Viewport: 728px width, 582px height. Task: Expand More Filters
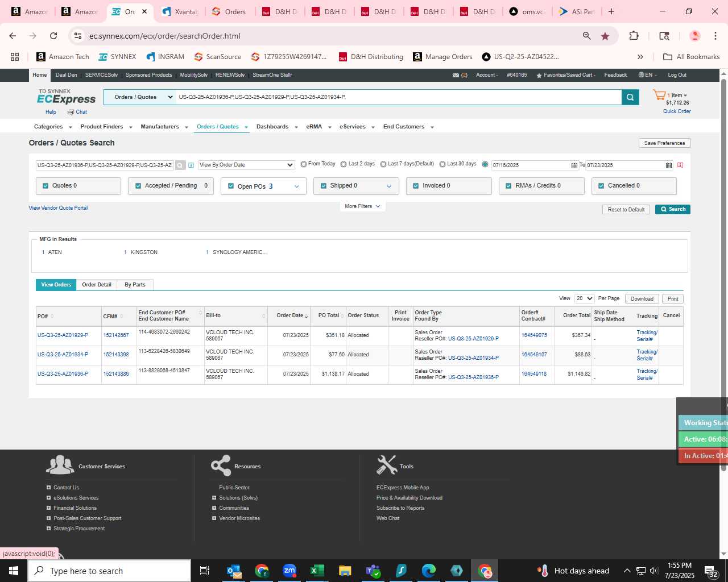pyautogui.click(x=362, y=206)
